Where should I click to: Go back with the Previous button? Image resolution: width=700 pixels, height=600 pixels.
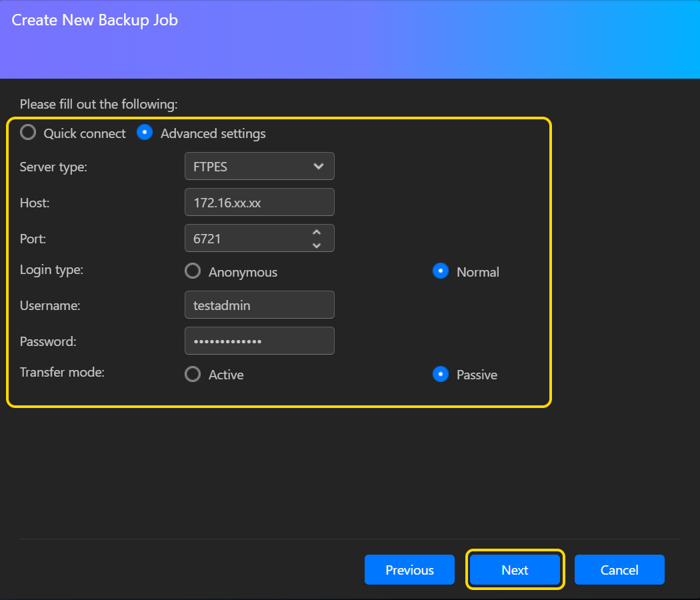pos(409,570)
